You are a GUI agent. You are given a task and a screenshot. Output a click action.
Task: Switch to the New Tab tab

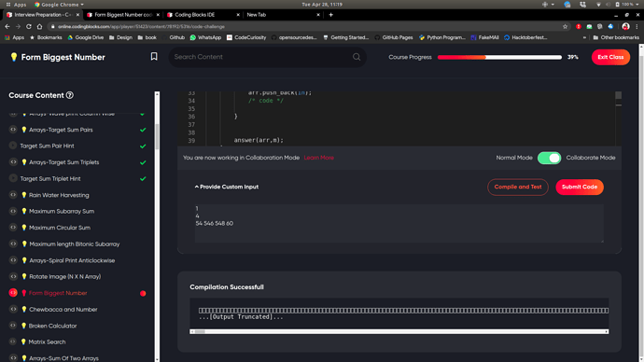point(283,15)
